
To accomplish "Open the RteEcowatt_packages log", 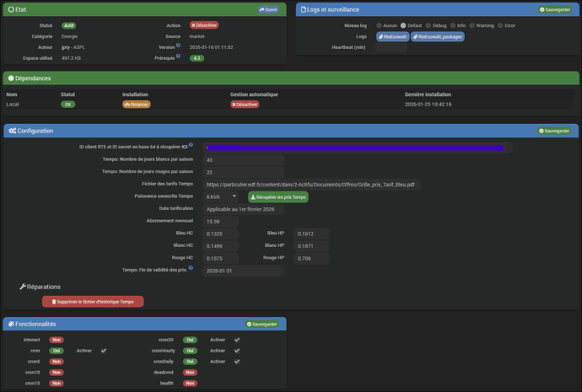I will pos(438,37).
